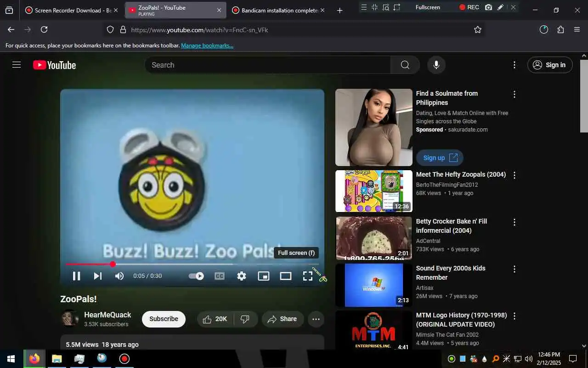This screenshot has width=588, height=368.
Task: Open tracking protection shield icon
Action: tap(110, 29)
